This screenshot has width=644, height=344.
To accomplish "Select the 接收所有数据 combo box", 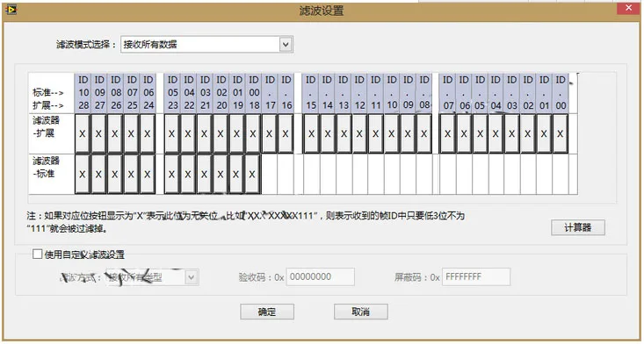I will pyautogui.click(x=206, y=44).
